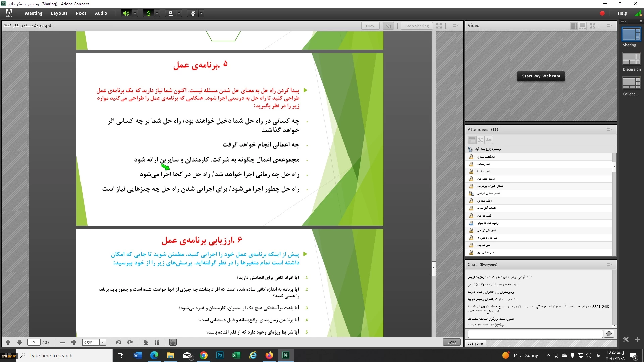Click the Stop Sharing button
The width and height of the screenshot is (644, 362).
(417, 26)
